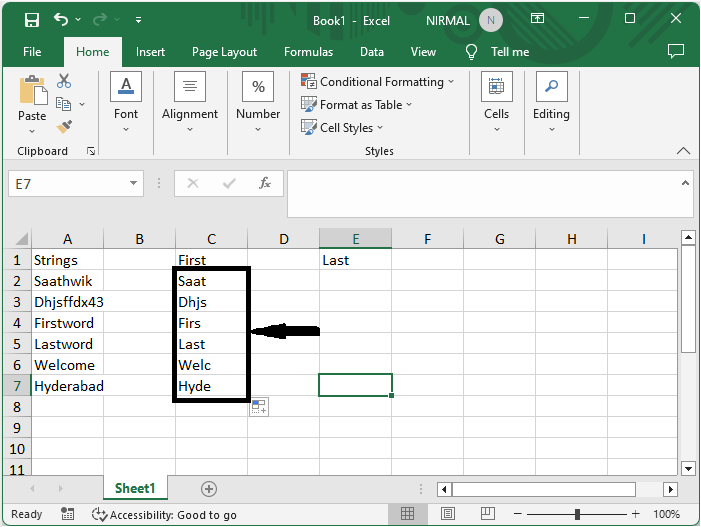Screen dimensions: 701x527
Task: Click the Cut scissors icon
Action: [x=64, y=81]
